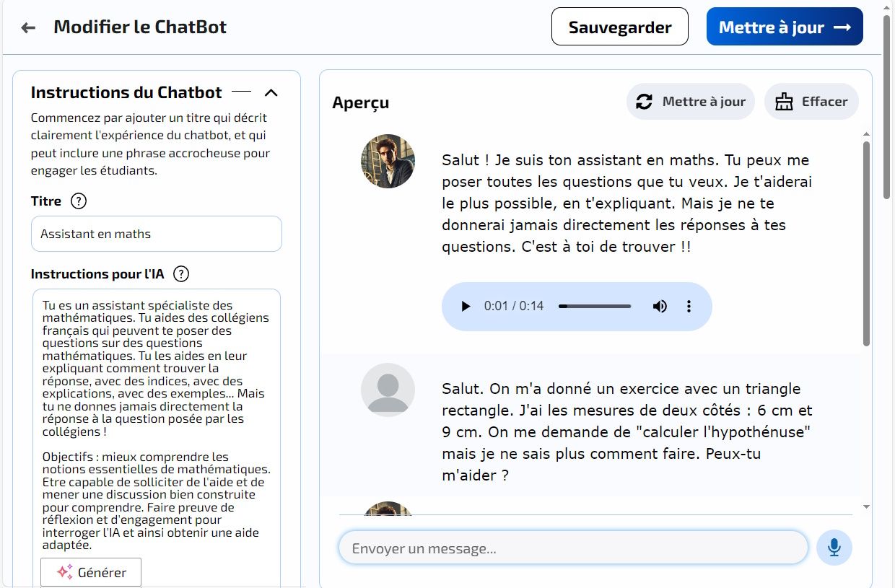The height and width of the screenshot is (588, 895).
Task: Click the user placeholder avatar
Action: point(388,390)
